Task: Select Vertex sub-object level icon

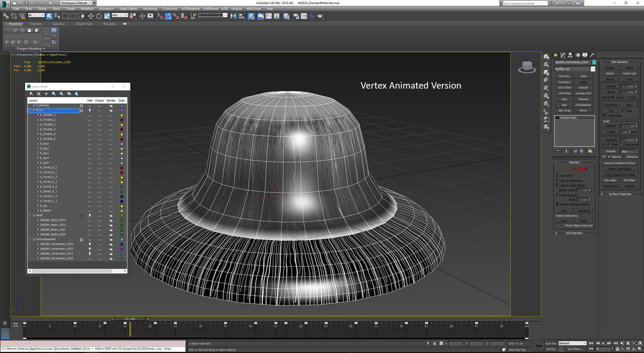Action: (x=561, y=169)
